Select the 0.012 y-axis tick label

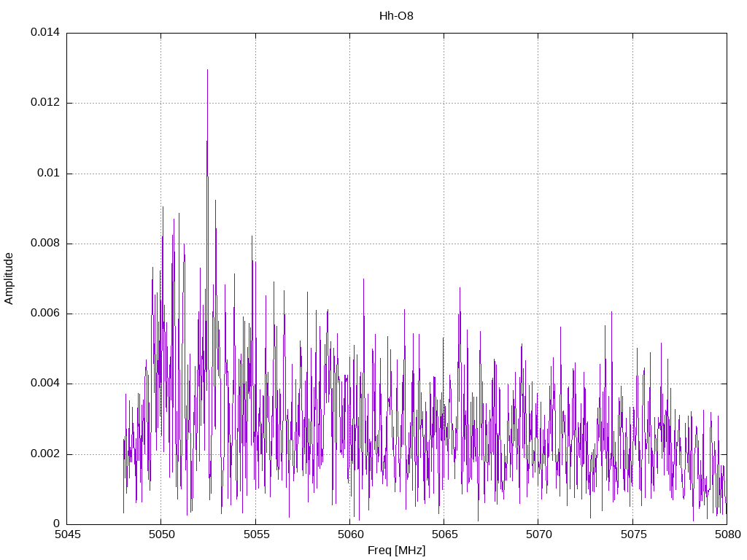point(44,103)
